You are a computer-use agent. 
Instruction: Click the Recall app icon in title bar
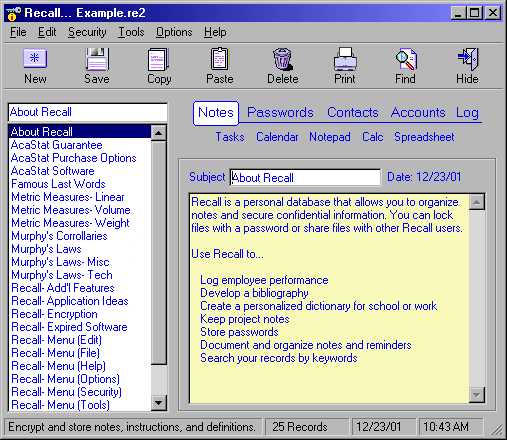(13, 13)
